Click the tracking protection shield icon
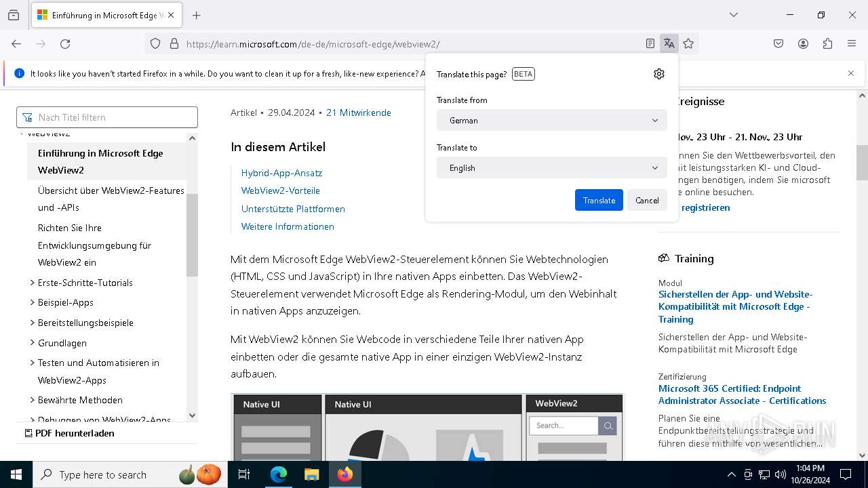 [x=155, y=44]
